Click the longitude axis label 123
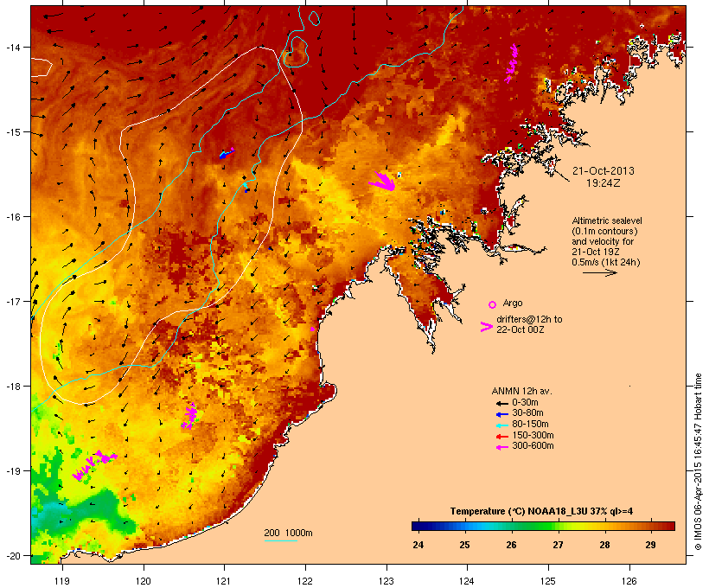 click(386, 581)
